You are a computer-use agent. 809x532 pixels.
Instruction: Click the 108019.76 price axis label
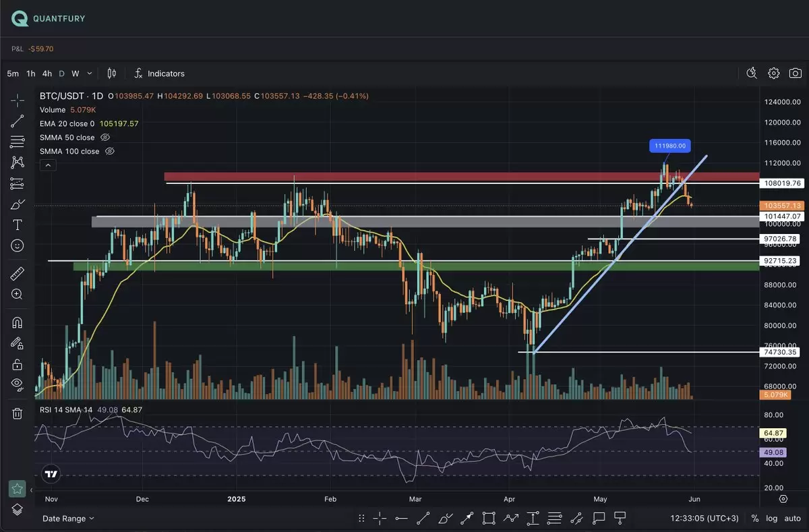(783, 183)
